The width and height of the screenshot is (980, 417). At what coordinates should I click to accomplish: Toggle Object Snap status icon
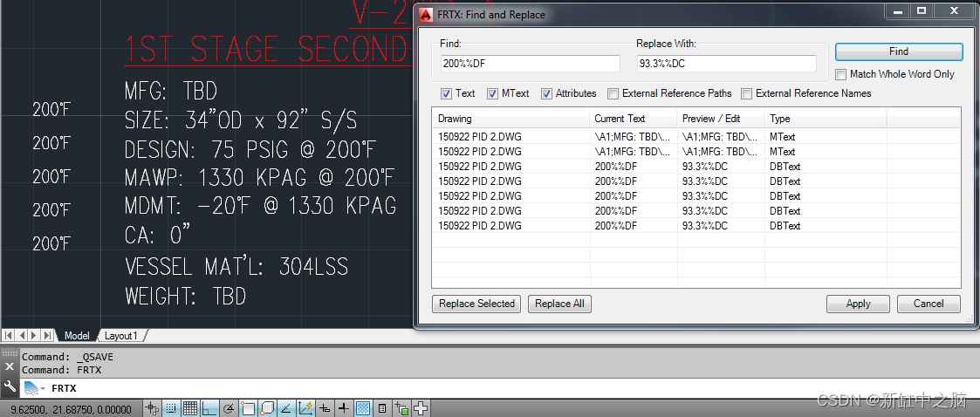pyautogui.click(x=248, y=407)
